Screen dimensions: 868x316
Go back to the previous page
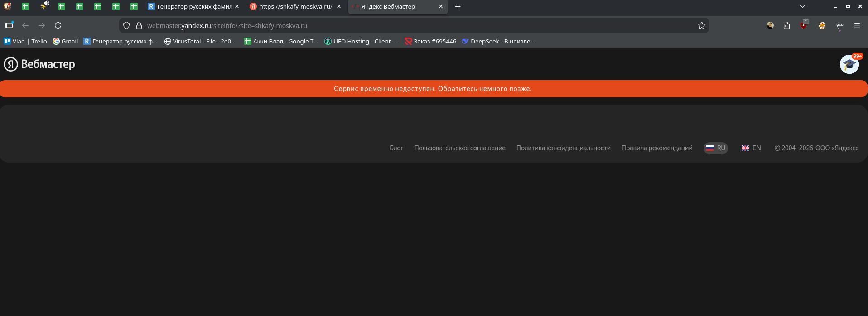25,25
